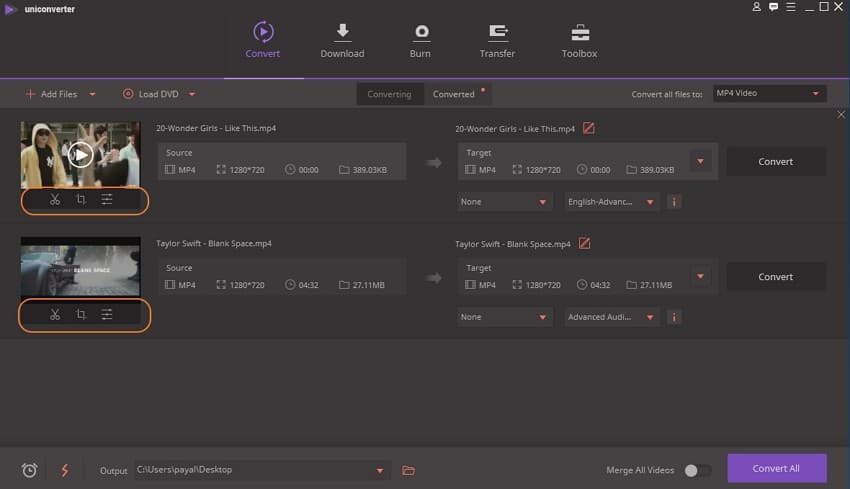Click info icon beside English-Advanced audio dropdown
Screen dimensions: 850x489
(674, 202)
